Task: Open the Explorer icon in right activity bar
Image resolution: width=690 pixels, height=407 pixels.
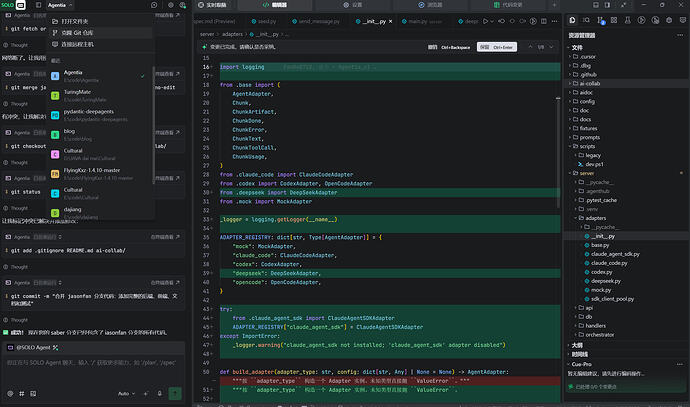Action: [573, 20]
